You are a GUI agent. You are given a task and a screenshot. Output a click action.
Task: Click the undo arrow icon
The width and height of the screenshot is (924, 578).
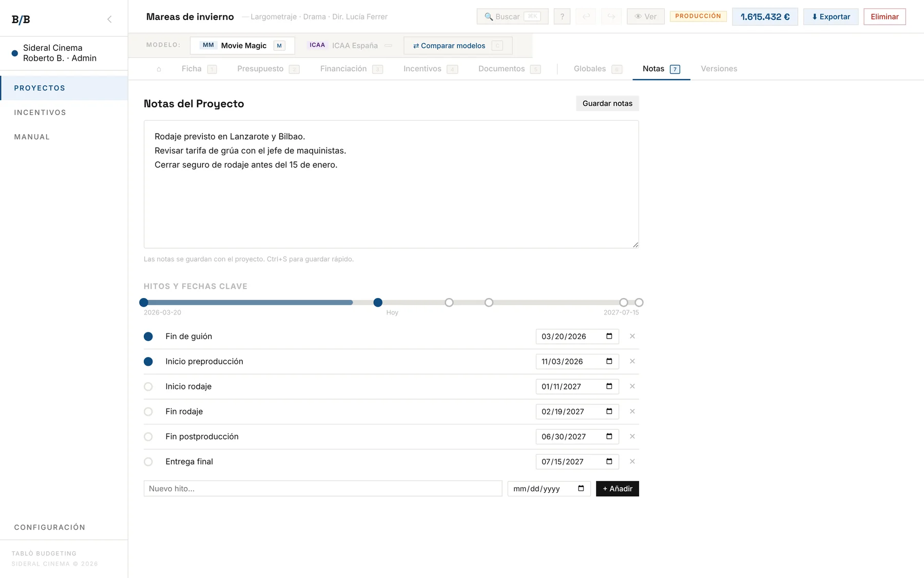(x=586, y=16)
